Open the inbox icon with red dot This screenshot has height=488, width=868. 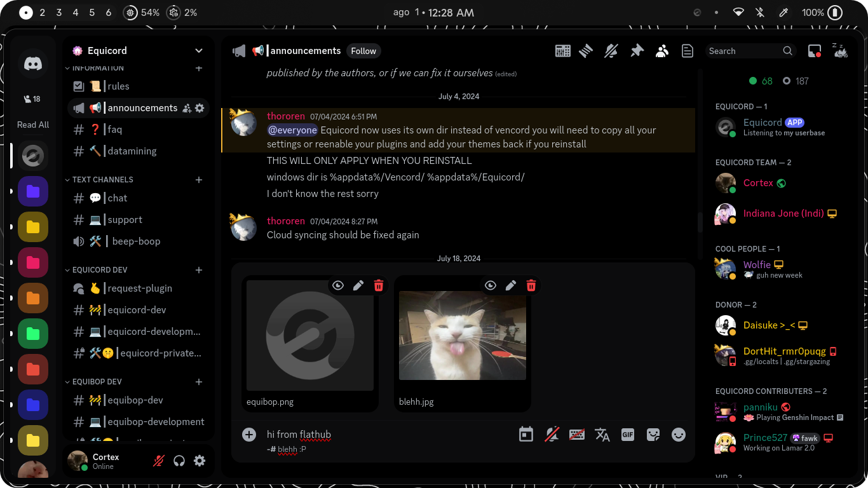coord(815,51)
